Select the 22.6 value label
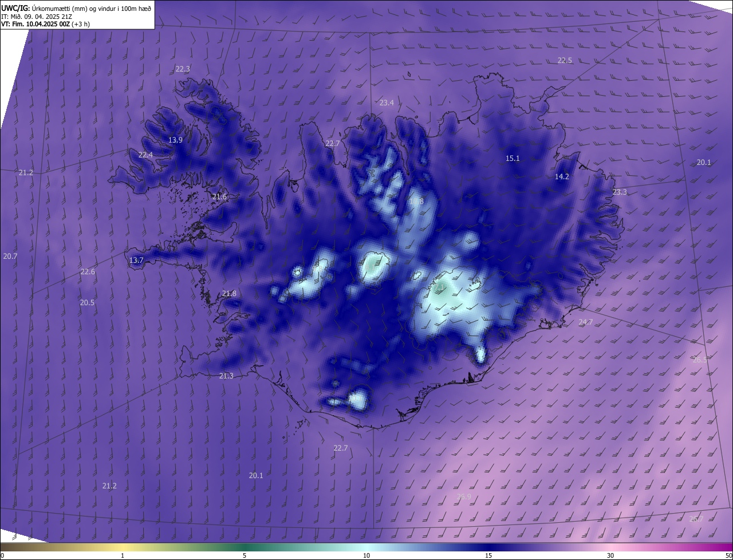 click(x=88, y=271)
